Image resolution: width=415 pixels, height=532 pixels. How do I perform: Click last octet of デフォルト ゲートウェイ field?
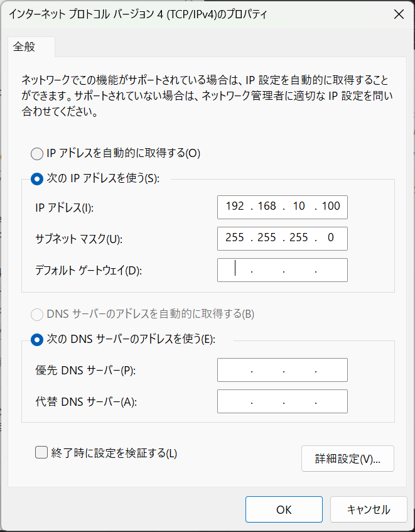(331, 270)
